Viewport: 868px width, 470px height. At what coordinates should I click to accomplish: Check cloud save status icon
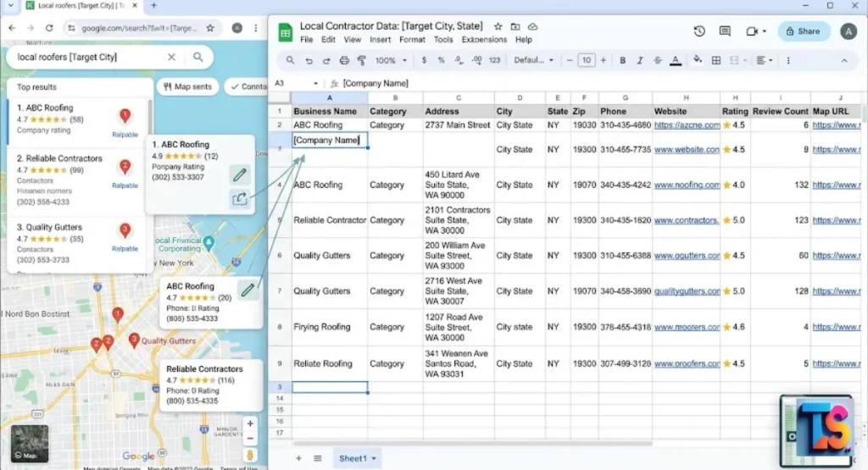coord(532,26)
